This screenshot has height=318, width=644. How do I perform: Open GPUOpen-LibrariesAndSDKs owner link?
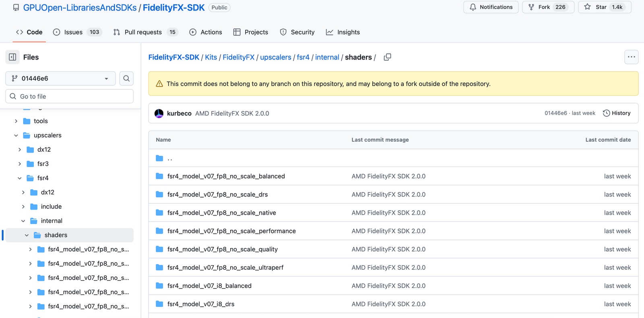click(x=80, y=8)
